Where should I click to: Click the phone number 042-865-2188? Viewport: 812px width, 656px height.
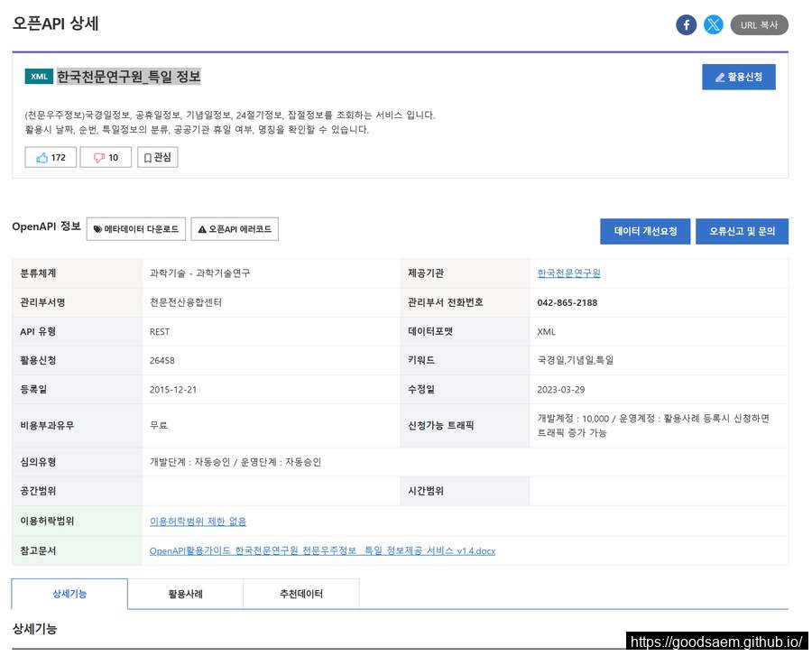point(567,302)
